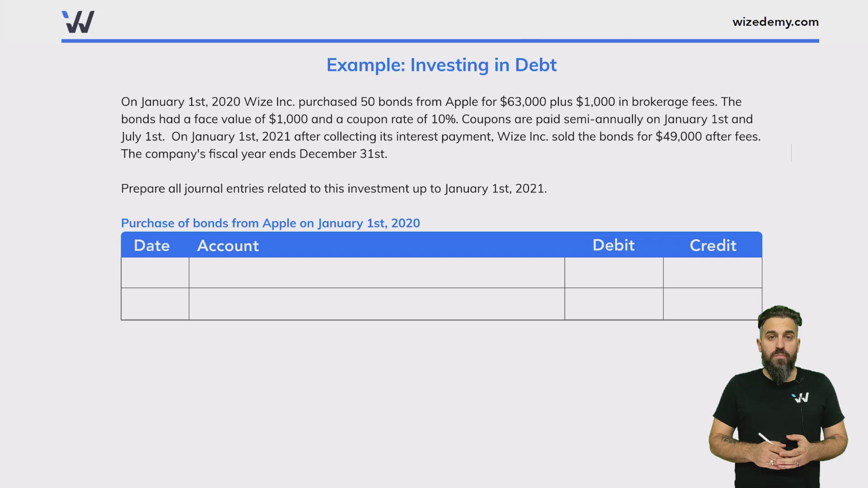Click the first row Credit cell
Image resolution: width=868 pixels, height=488 pixels.
tap(712, 272)
